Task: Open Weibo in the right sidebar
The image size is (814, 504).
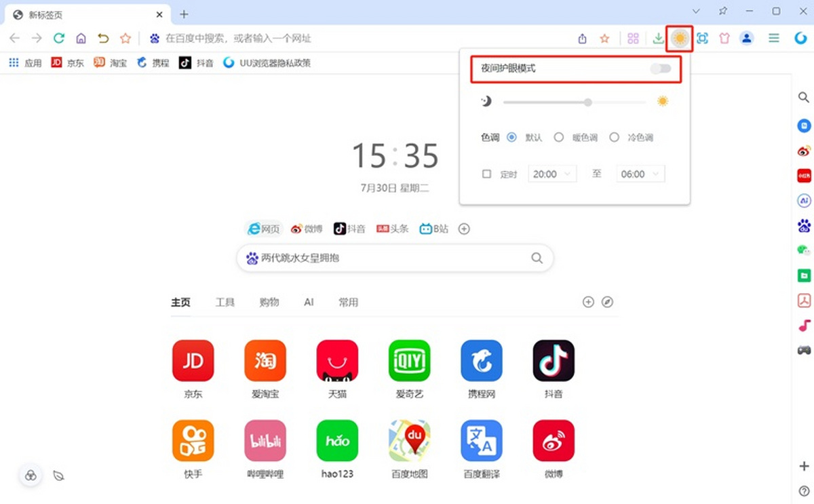Action: (x=804, y=151)
